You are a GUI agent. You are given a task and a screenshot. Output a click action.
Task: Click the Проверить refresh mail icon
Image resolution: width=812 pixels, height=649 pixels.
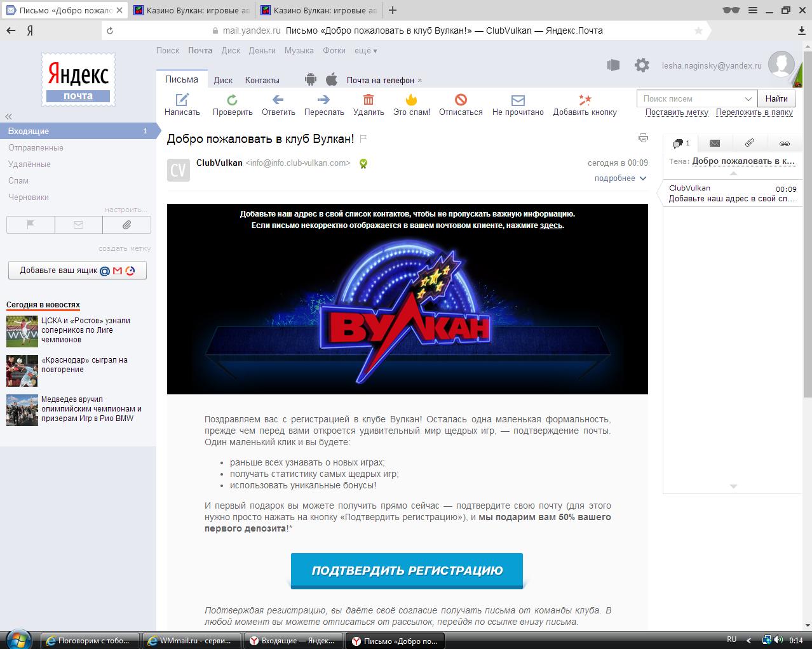click(233, 100)
